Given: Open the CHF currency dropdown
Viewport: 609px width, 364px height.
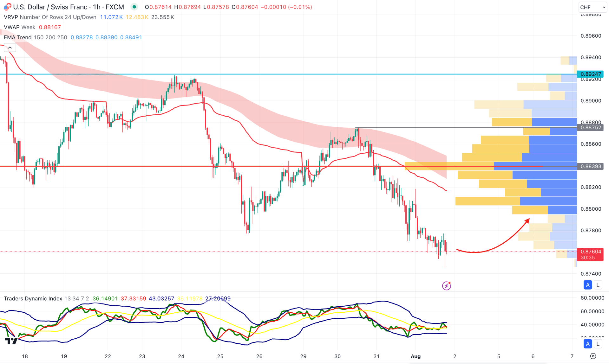Looking at the screenshot, I should click(592, 7).
